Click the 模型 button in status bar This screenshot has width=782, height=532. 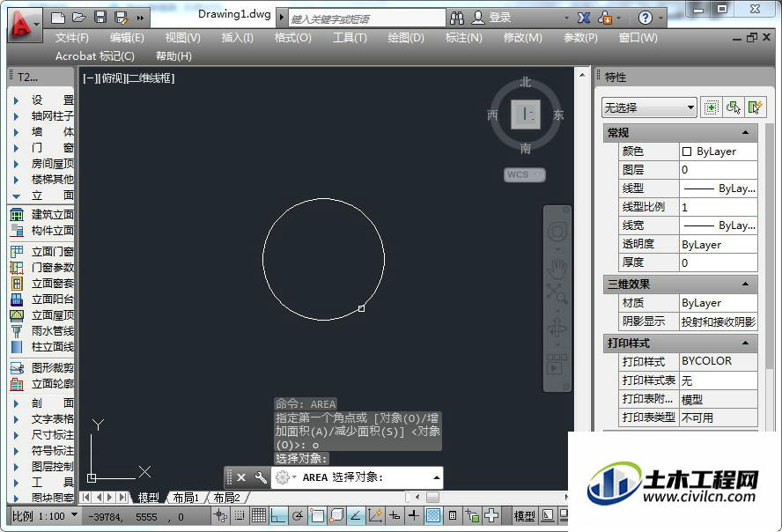tap(524, 516)
